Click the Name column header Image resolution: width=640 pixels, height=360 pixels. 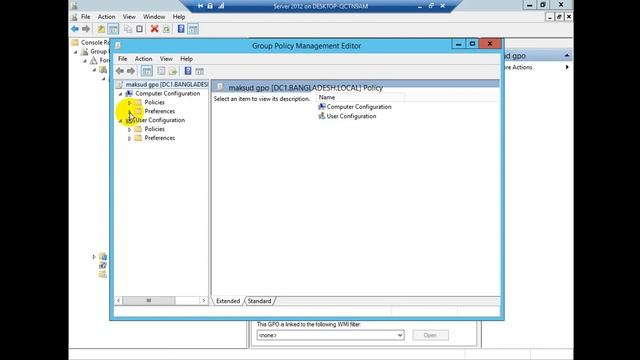361,98
